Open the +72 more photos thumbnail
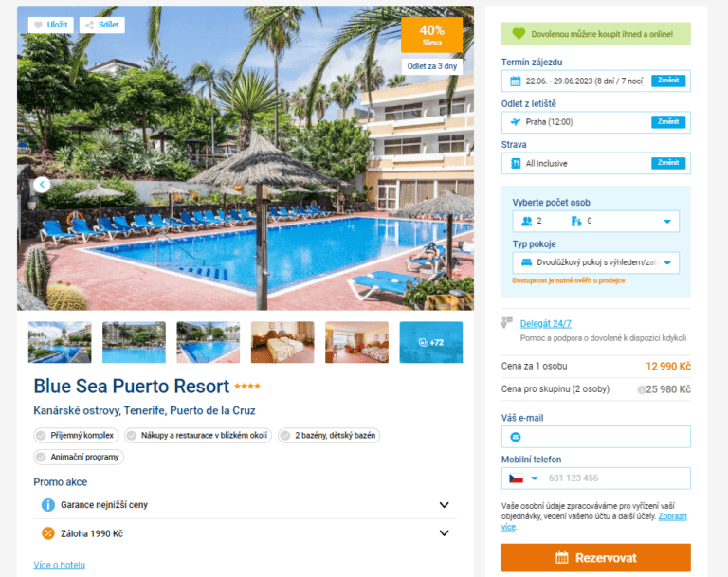 tap(431, 342)
